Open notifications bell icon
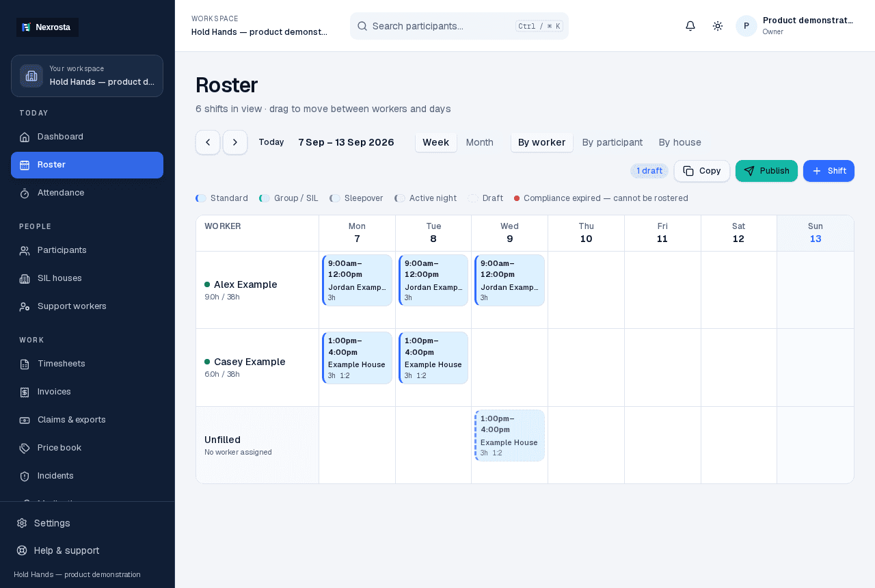 click(690, 26)
